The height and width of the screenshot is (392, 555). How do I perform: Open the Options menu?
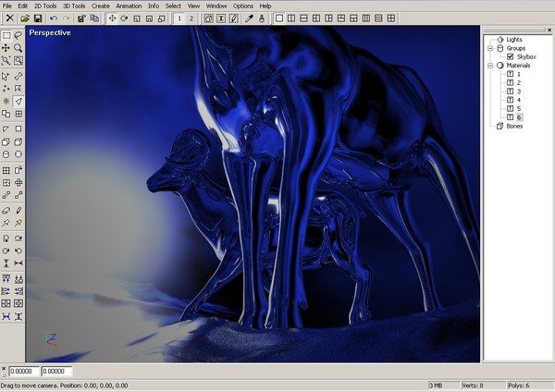point(243,6)
